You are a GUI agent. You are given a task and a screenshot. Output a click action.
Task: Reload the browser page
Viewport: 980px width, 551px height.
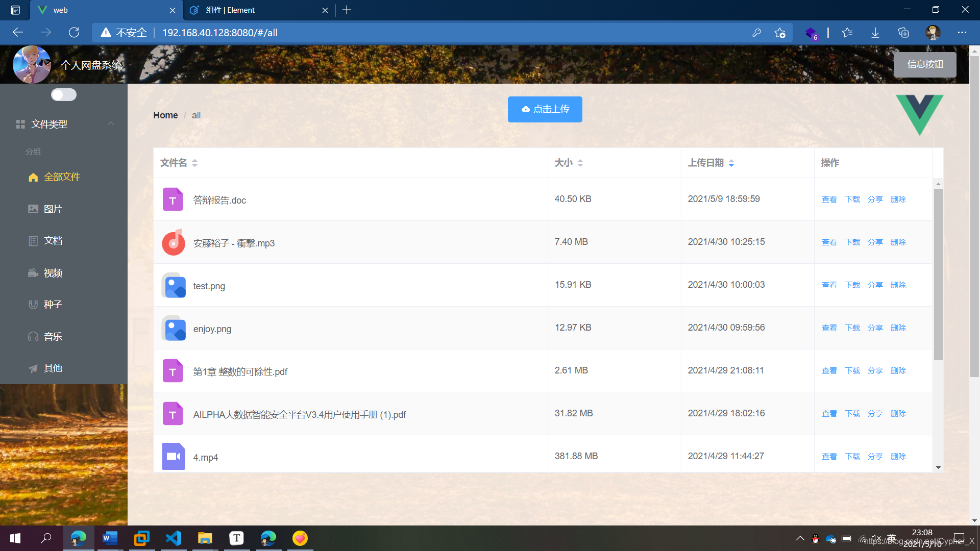(74, 33)
